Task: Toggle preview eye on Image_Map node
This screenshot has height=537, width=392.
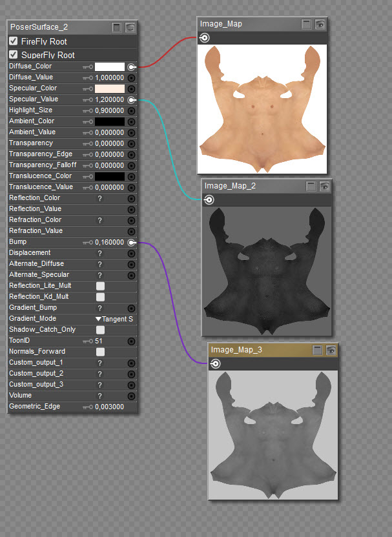Action: [320, 25]
